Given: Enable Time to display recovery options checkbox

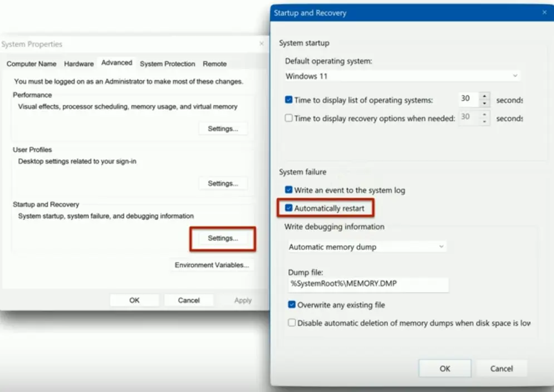Looking at the screenshot, I should point(288,118).
